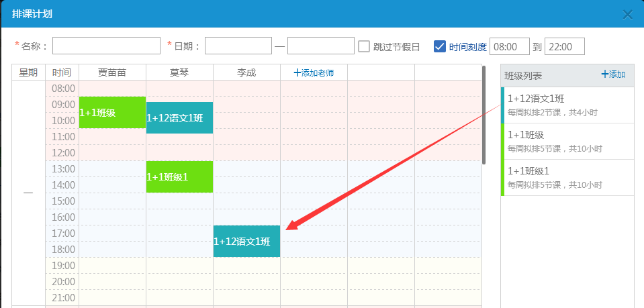Uncheck the 时间刻度 checkbox
The width and height of the screenshot is (644, 308).
[440, 46]
